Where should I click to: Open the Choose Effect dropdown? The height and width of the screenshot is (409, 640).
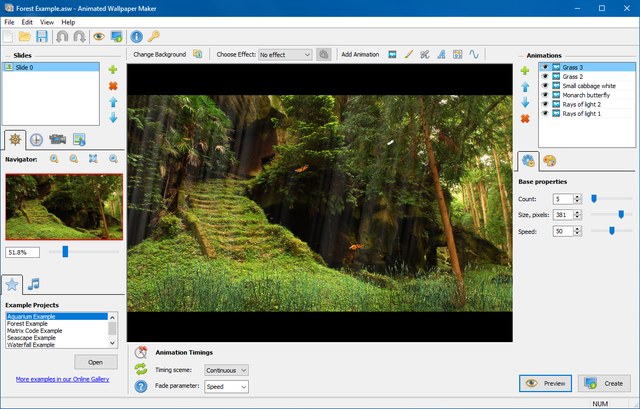click(285, 55)
